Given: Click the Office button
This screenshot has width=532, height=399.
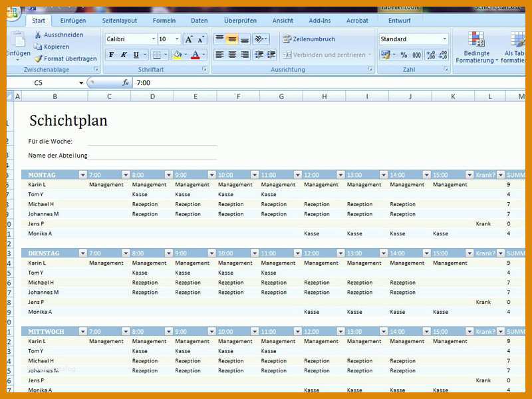Looking at the screenshot, I should (13, 13).
